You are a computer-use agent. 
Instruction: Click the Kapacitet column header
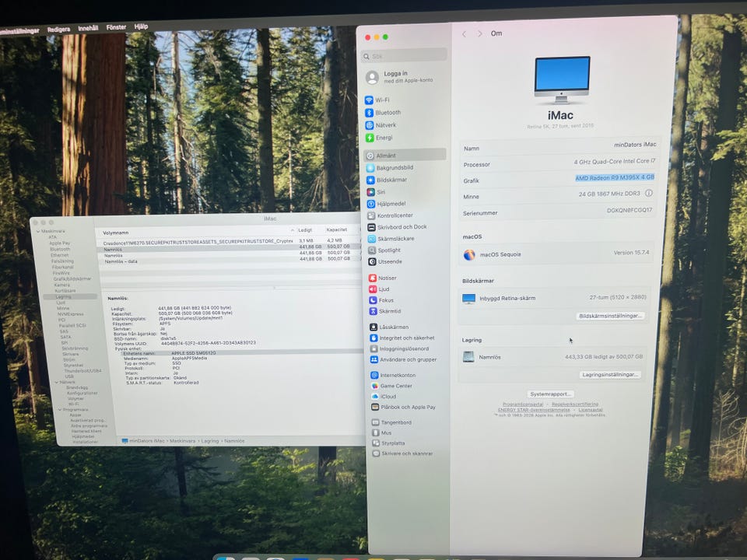[337, 229]
